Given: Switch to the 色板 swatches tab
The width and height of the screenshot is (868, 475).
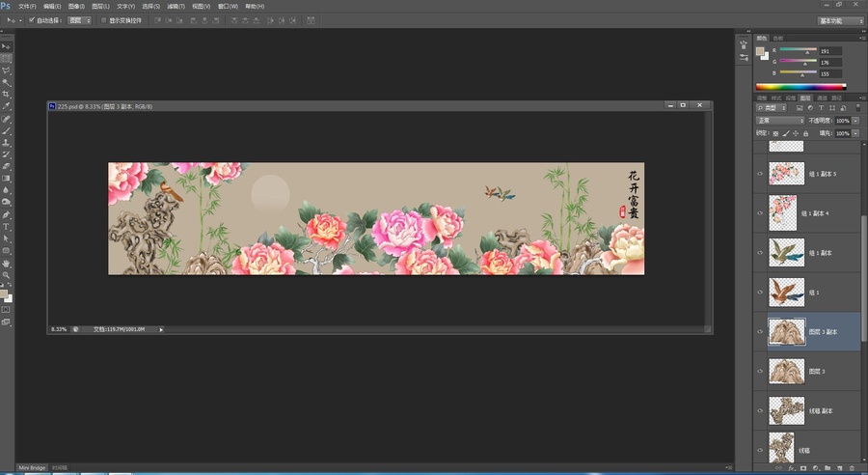Looking at the screenshot, I should click(777, 39).
